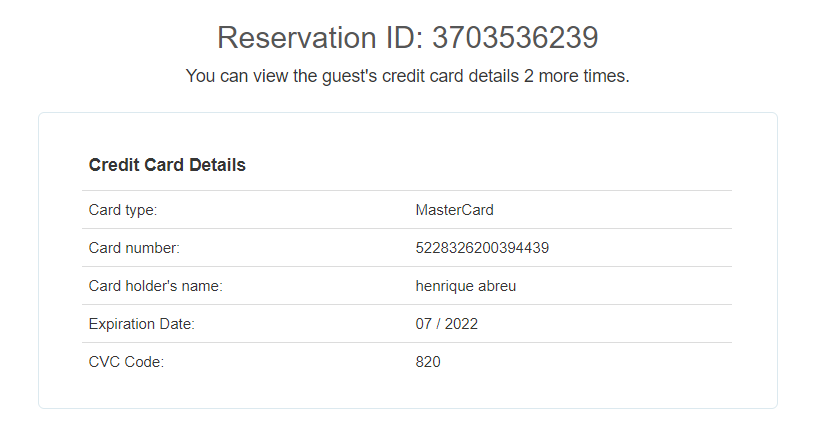Screen dimensions: 837x430
Task: Click the slash in the expiration date
Action: [x=441, y=324]
